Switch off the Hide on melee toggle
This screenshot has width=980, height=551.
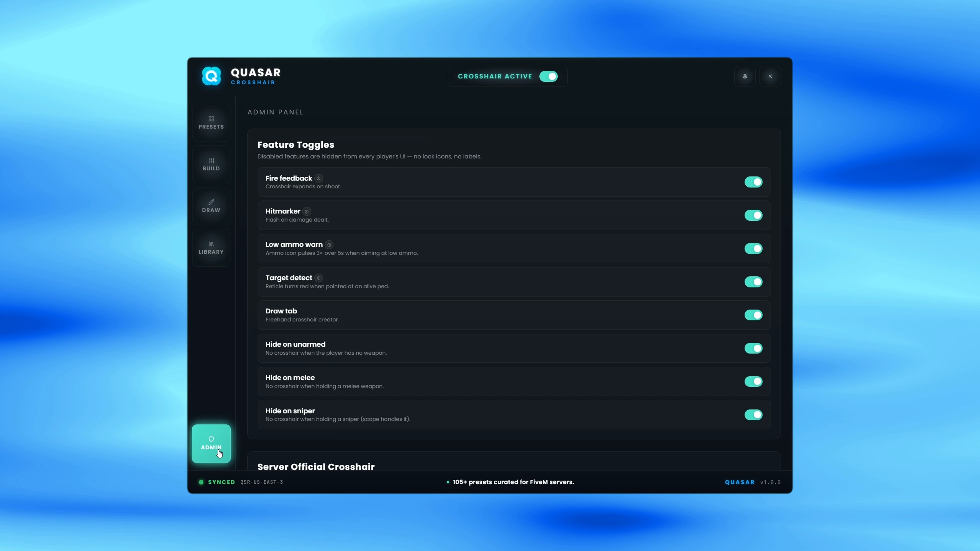(753, 382)
